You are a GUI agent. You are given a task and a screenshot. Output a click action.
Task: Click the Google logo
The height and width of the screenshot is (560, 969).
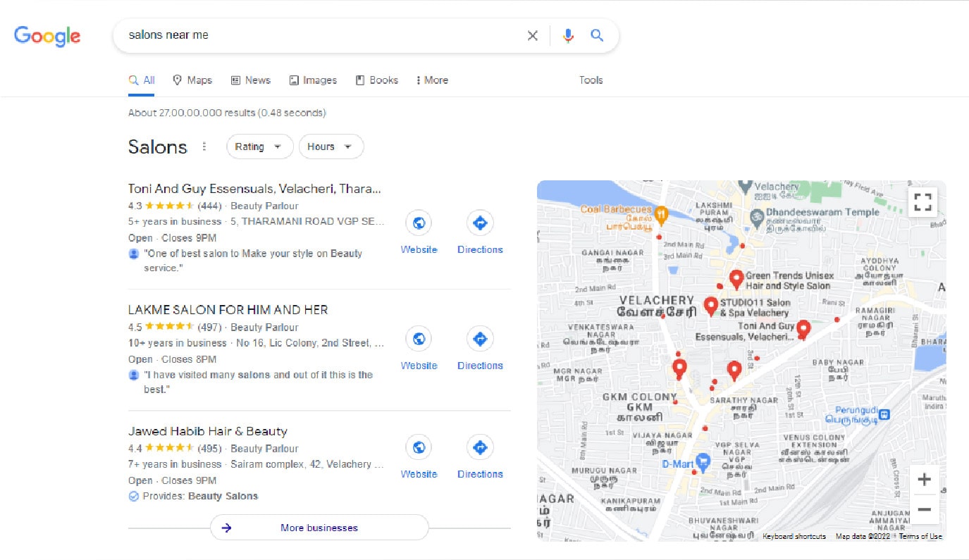(x=47, y=35)
